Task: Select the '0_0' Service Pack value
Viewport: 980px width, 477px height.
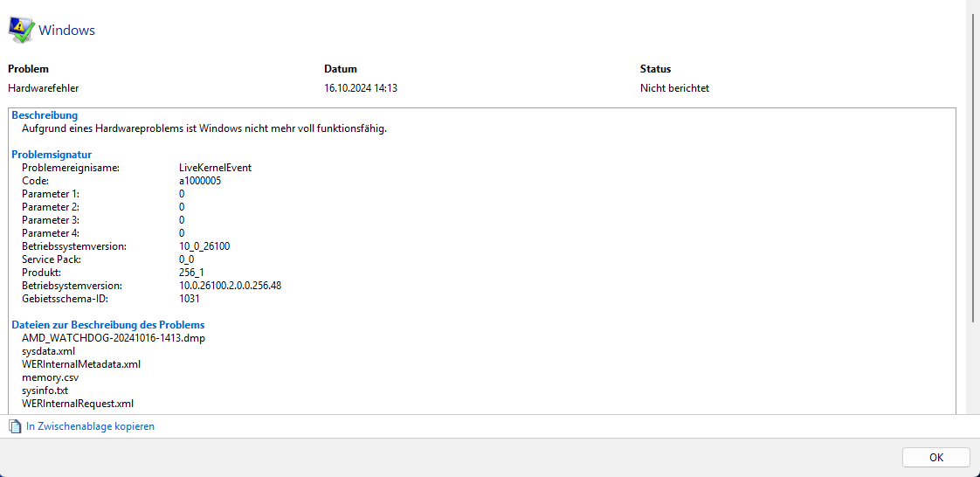Action: [x=186, y=259]
